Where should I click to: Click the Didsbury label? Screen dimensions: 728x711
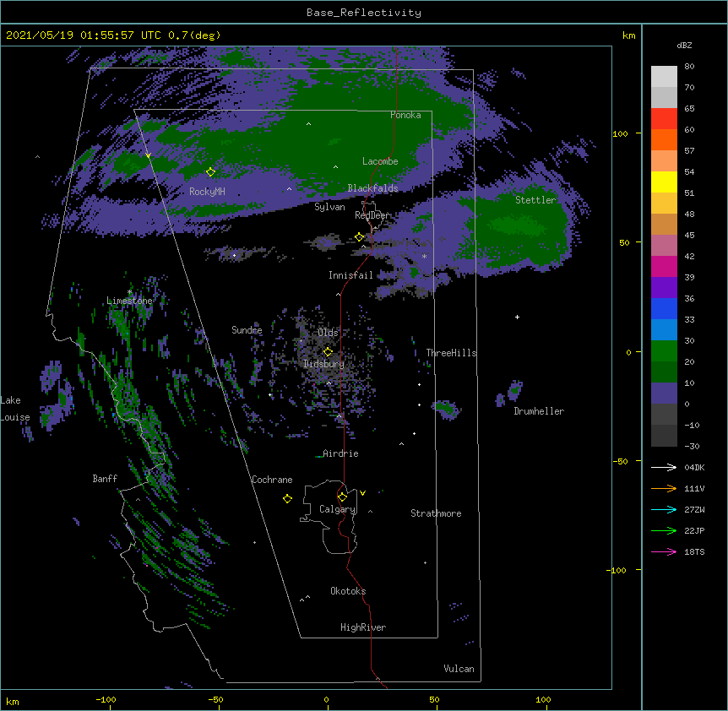(x=323, y=364)
